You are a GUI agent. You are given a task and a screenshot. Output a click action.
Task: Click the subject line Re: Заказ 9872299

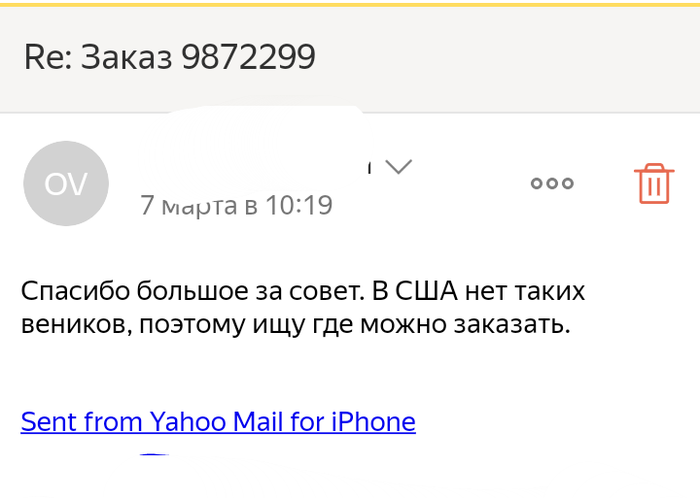click(x=170, y=57)
